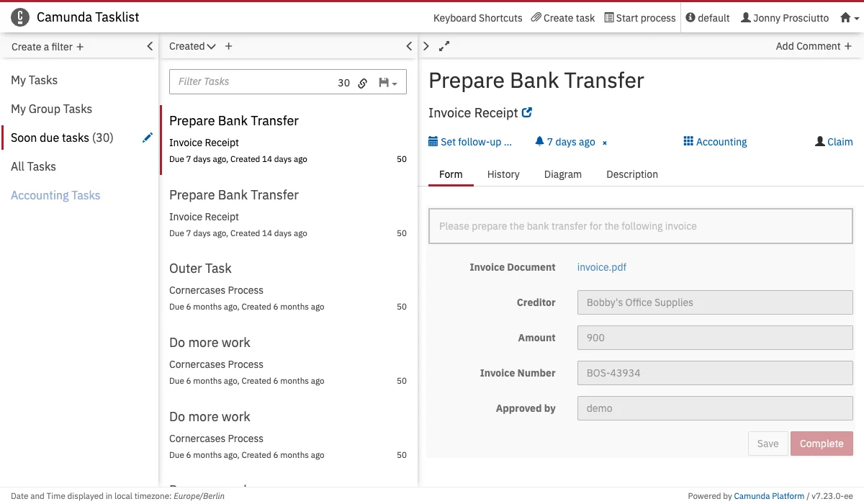Collapse the filters panel chevron
This screenshot has height=504, width=864.
click(150, 46)
